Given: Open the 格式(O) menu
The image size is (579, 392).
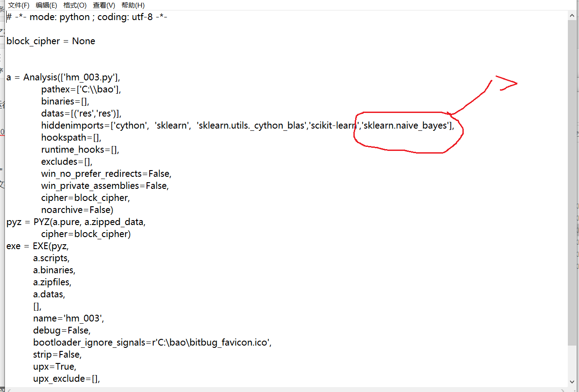Looking at the screenshot, I should click(74, 5).
